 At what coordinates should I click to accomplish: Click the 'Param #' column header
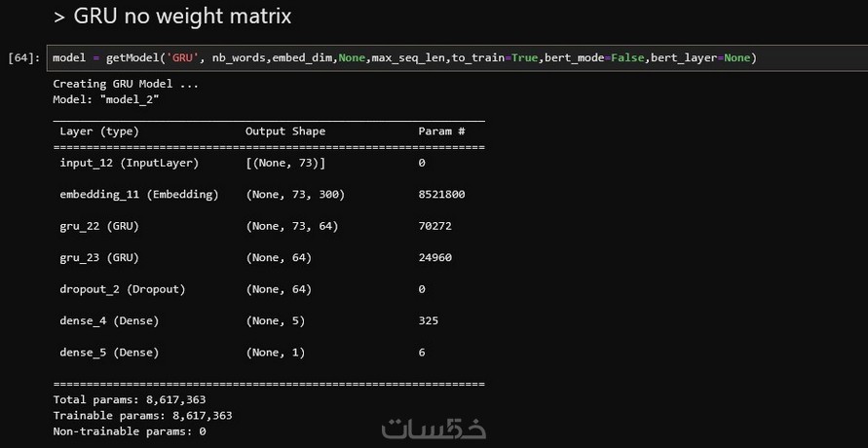click(441, 131)
